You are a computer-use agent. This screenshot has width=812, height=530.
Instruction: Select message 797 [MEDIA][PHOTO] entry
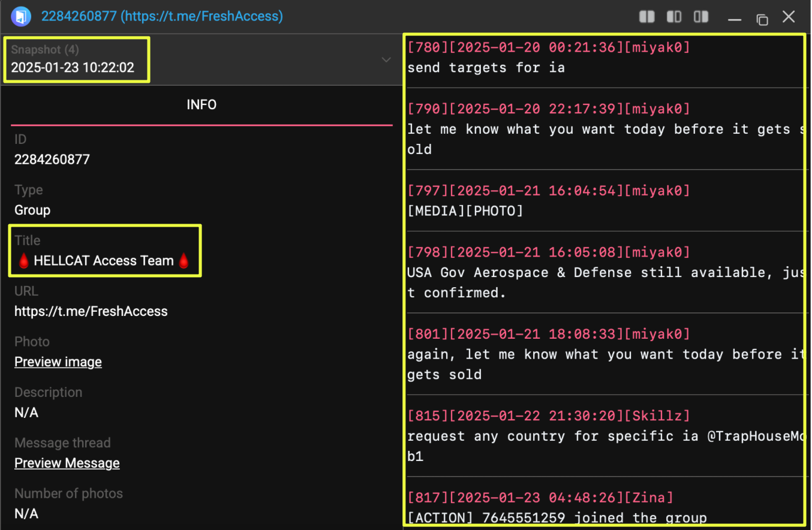[x=465, y=210]
